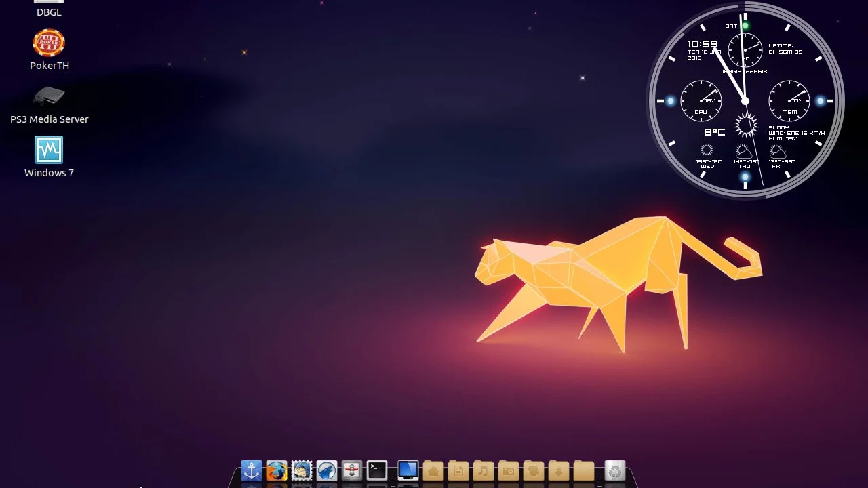The height and width of the screenshot is (488, 868).
Task: Open the computer display icon in the dock
Action: click(x=408, y=471)
